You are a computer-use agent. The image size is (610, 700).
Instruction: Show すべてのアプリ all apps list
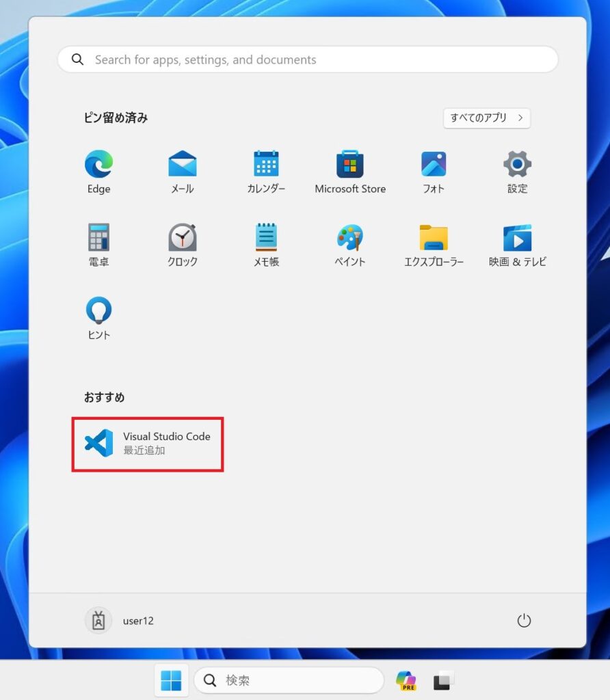pyautogui.click(x=487, y=118)
